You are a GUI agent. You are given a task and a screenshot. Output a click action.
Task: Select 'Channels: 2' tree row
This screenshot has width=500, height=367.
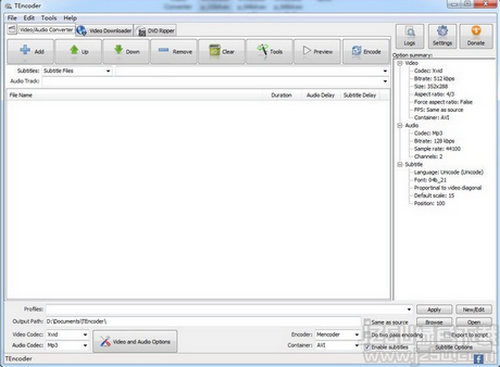click(428, 156)
